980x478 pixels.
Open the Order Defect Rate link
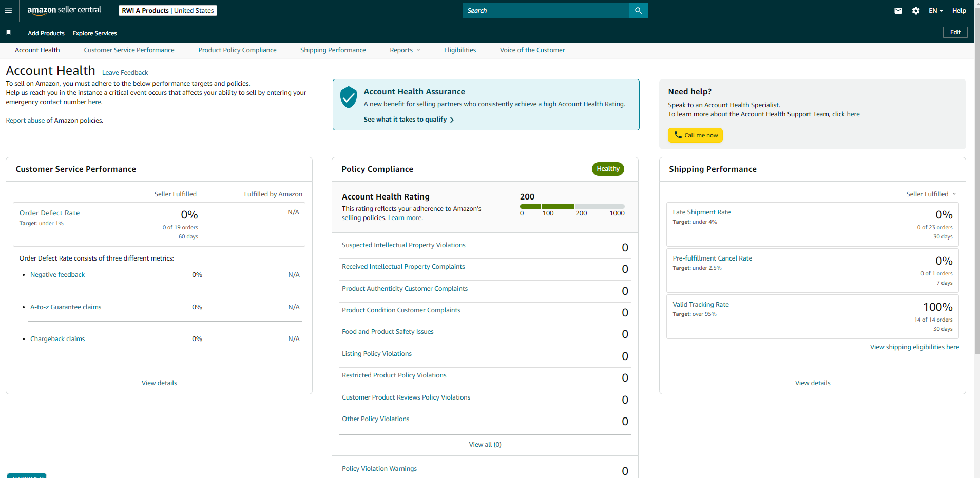[x=49, y=213]
